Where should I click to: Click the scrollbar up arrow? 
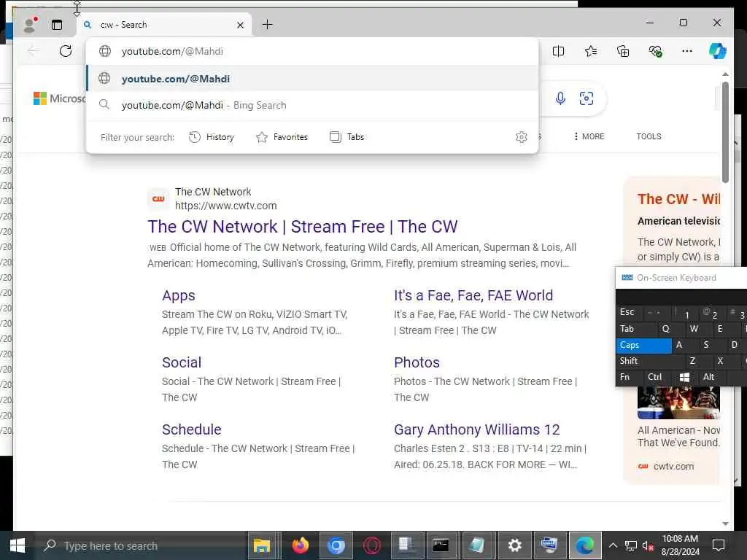pyautogui.click(x=725, y=74)
